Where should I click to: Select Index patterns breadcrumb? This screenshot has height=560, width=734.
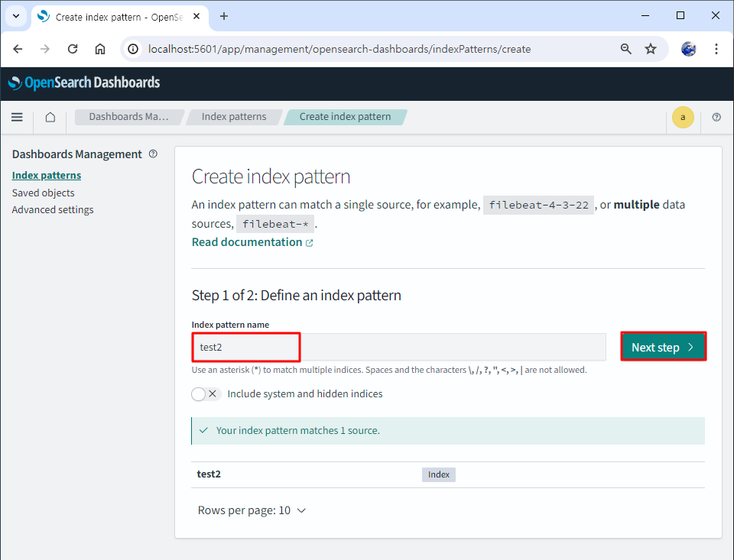(x=234, y=117)
